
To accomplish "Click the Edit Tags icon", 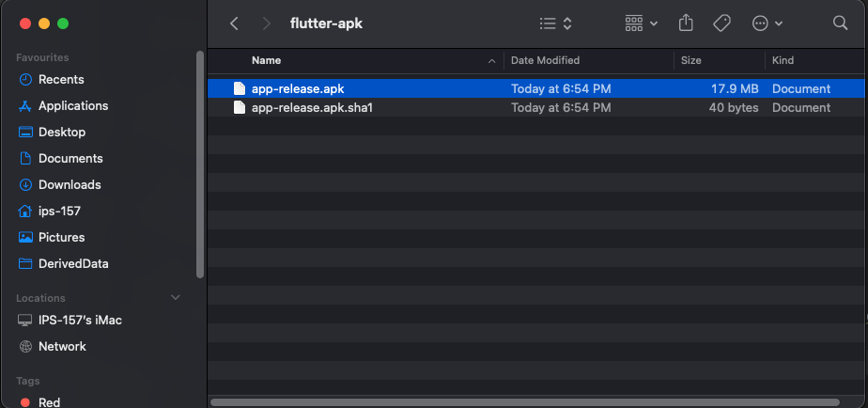I will point(721,23).
